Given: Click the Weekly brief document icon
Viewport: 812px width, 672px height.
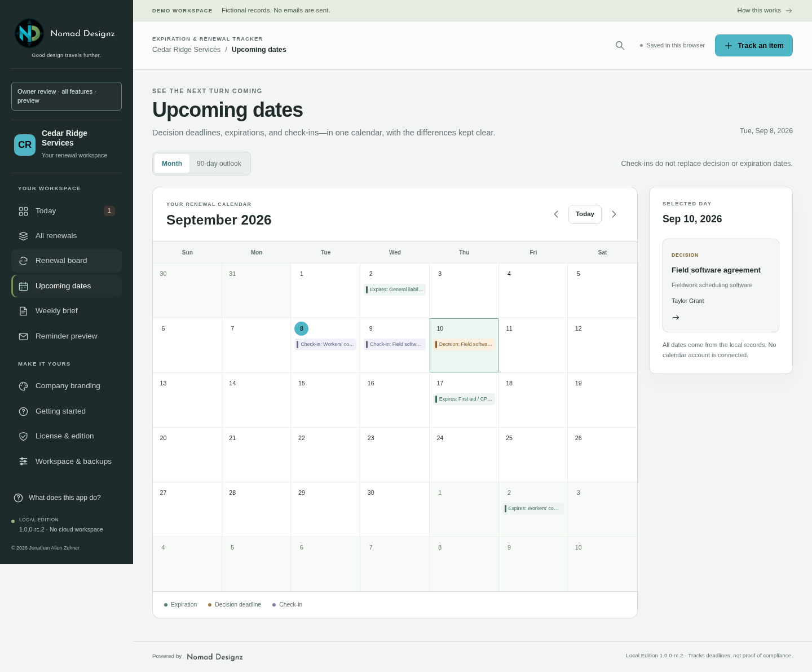Looking at the screenshot, I should 23,311.
